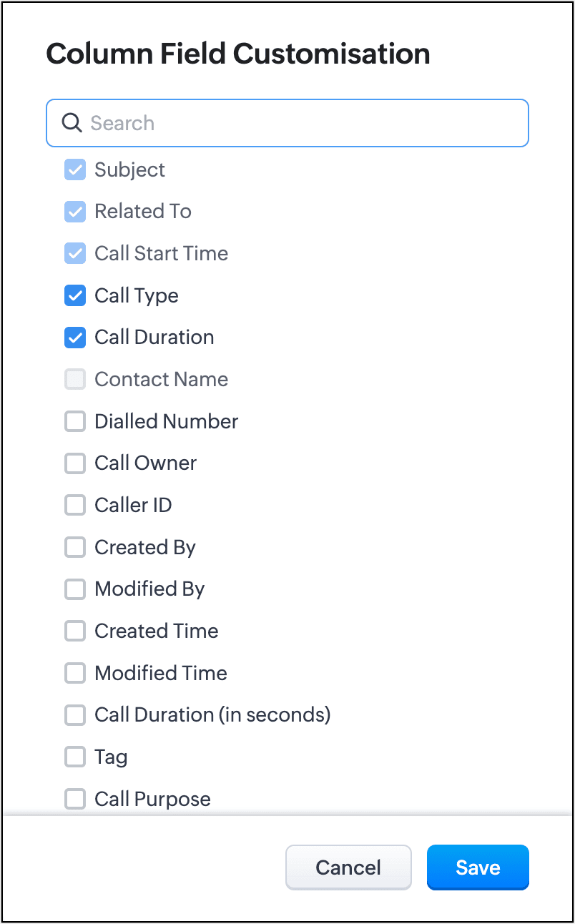Tick the Call Owner checkbox
The image size is (575, 924).
pos(75,463)
